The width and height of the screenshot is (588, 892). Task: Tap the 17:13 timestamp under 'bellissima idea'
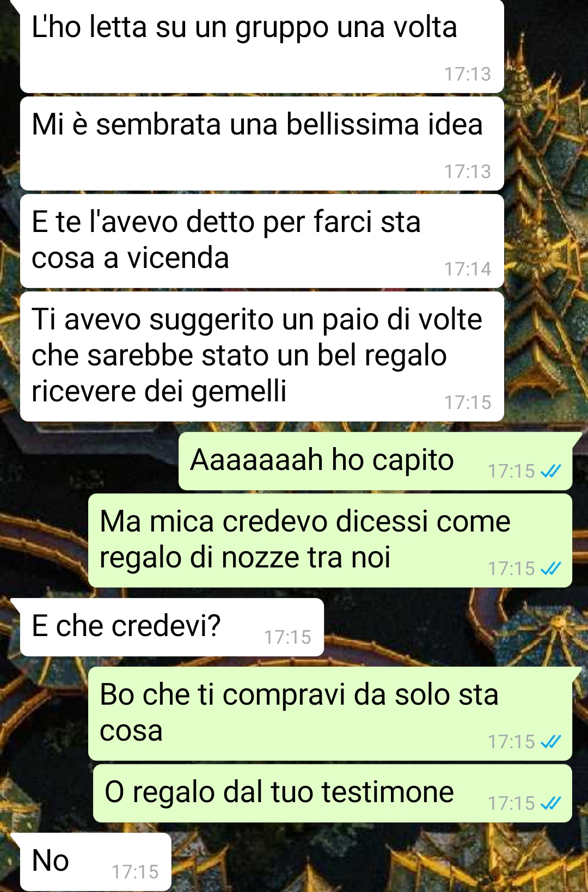[468, 172]
